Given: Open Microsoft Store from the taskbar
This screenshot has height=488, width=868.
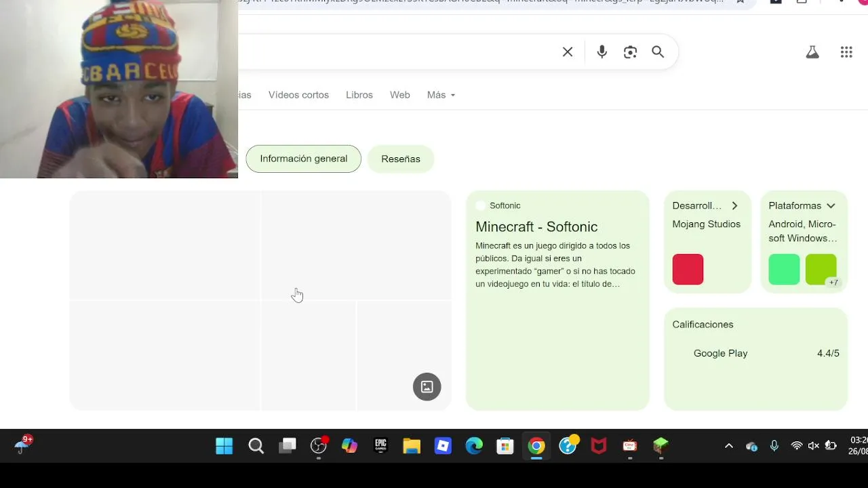Looking at the screenshot, I should (x=505, y=446).
